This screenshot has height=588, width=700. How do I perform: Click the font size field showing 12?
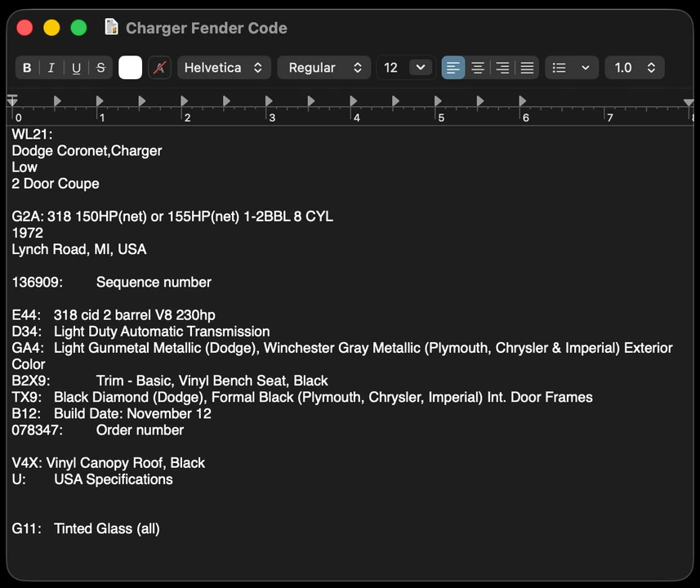[x=391, y=68]
